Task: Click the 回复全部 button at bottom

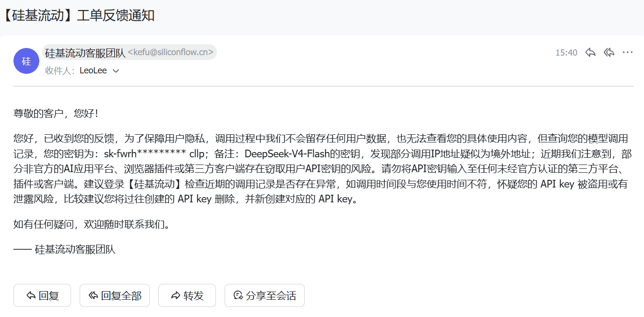Action: [x=115, y=295]
